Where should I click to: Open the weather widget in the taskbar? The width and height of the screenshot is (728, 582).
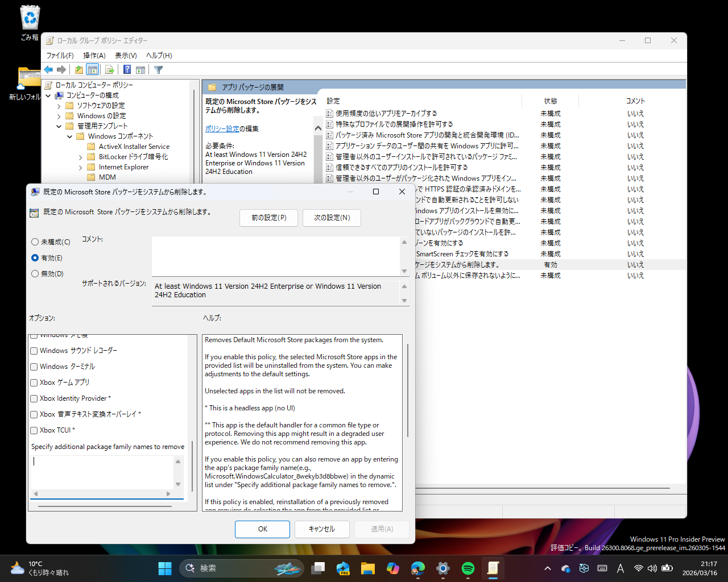coord(40,568)
